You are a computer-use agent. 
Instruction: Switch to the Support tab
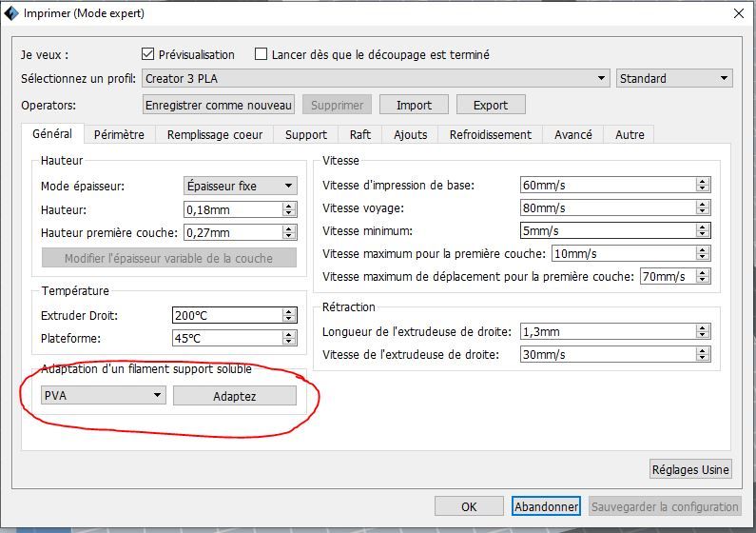(x=305, y=134)
